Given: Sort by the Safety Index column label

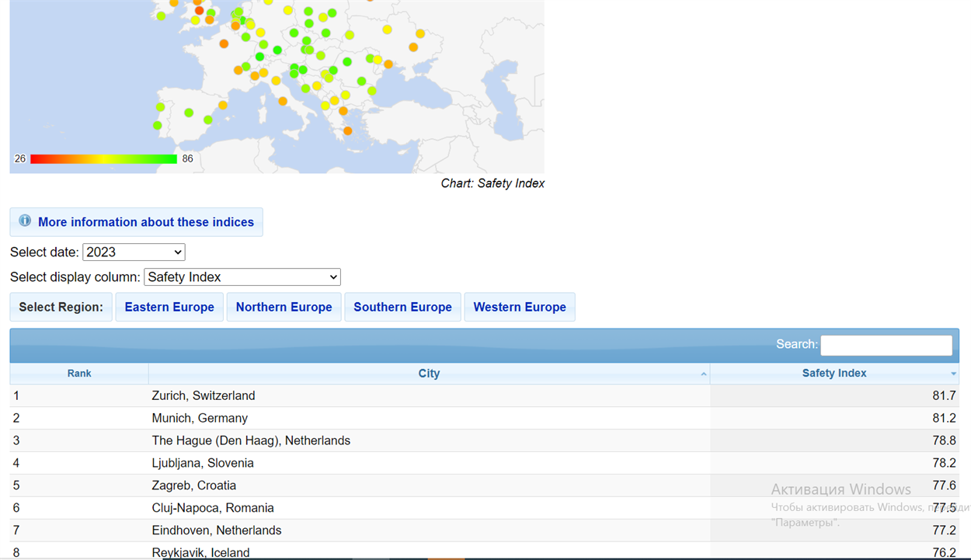Looking at the screenshot, I should pos(834,374).
